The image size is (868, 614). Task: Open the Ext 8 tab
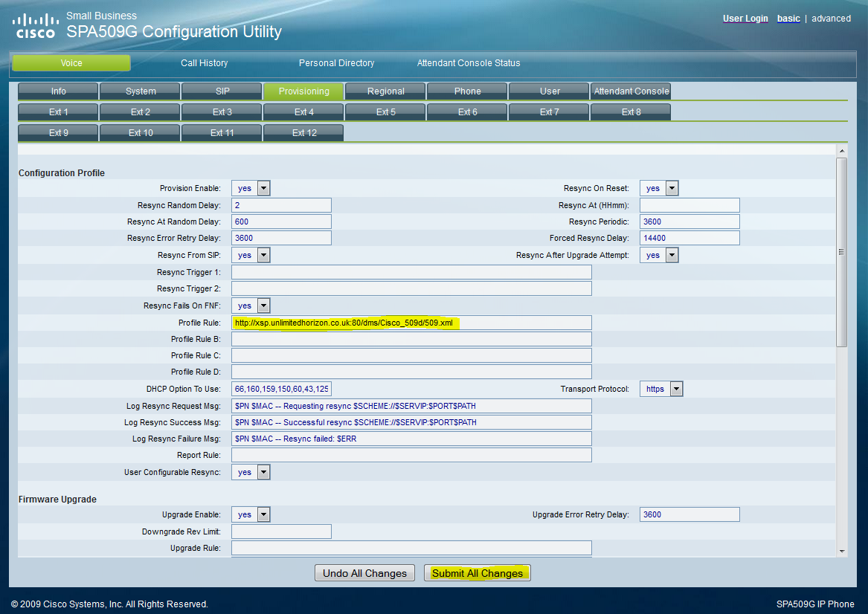coord(631,112)
